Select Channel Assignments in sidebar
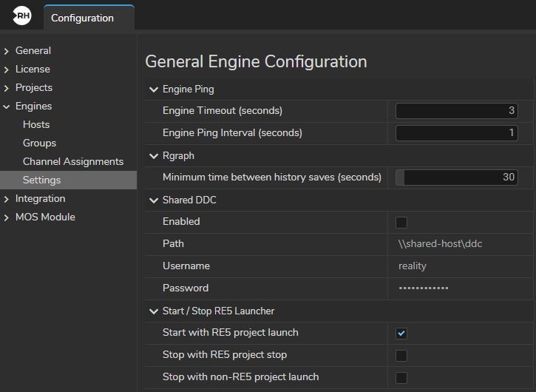Screen dimensions: 536x392 tap(72, 161)
